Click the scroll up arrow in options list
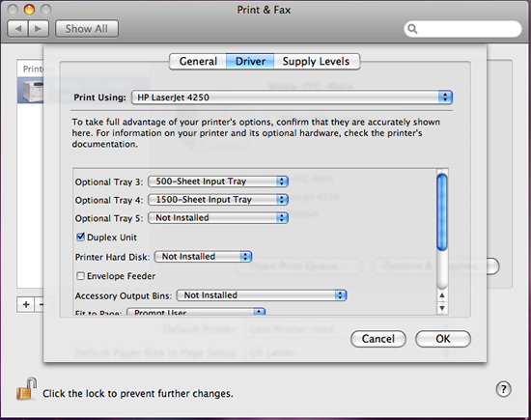This screenshot has width=531, height=420. tap(442, 295)
